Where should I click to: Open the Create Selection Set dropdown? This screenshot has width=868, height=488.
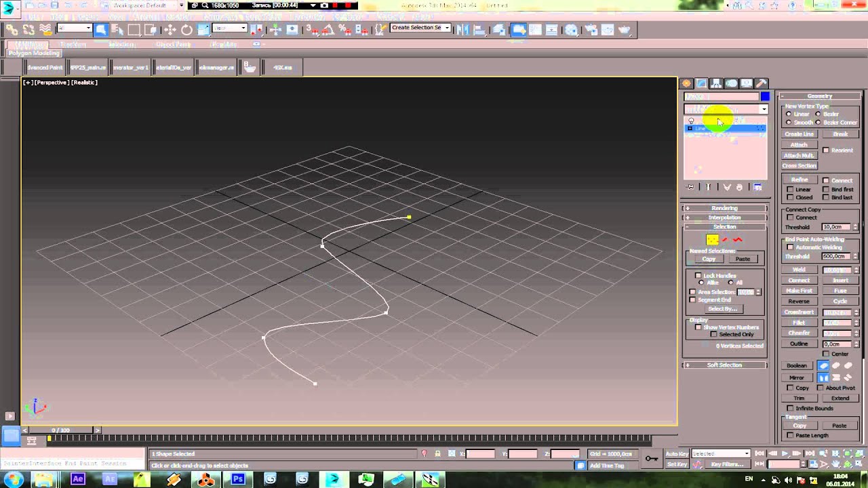click(x=420, y=28)
